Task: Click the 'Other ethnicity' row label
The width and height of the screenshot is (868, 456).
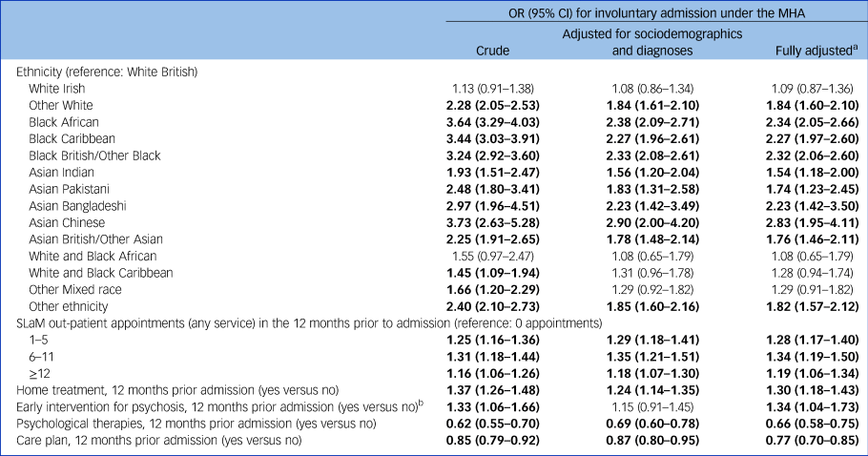Action: (67, 306)
